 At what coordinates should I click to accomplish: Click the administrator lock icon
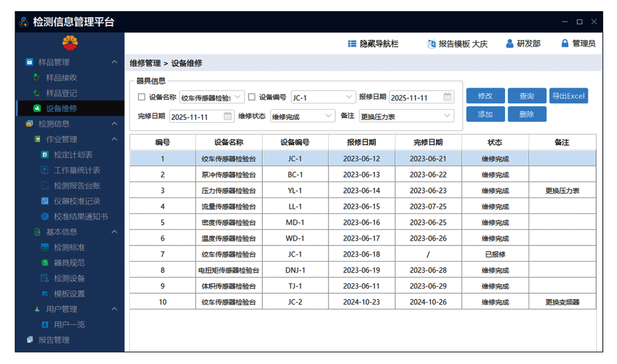tap(565, 43)
